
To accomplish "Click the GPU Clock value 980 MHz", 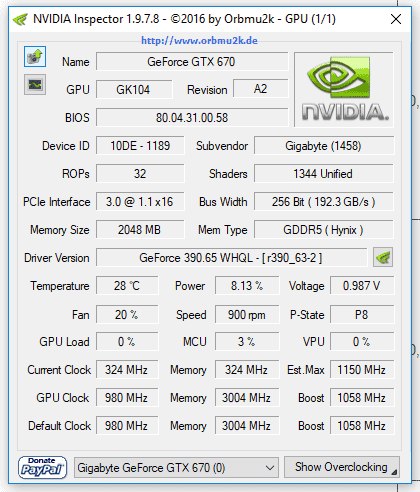I will pos(127,397).
